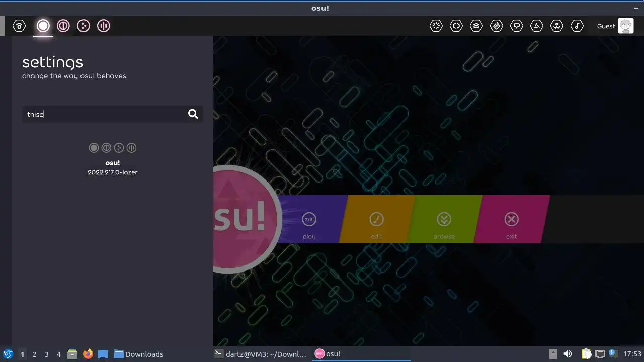Choose the pink exit menu button

pyautogui.click(x=511, y=219)
